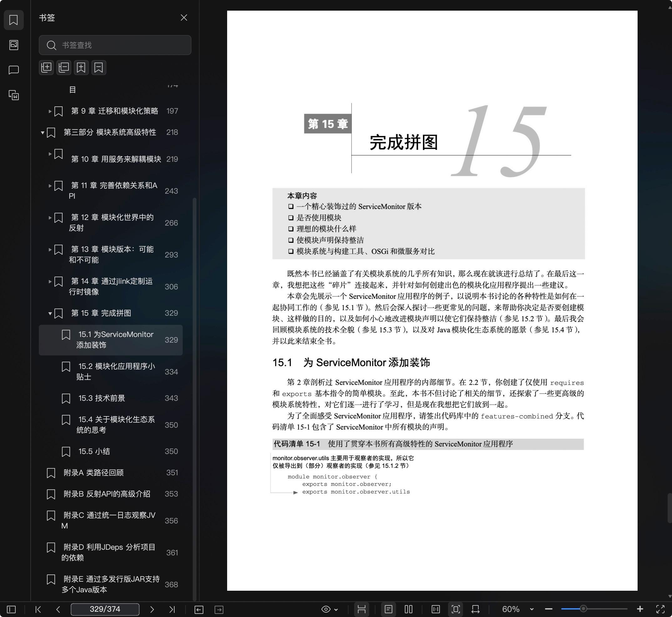Jump to 15.3 技术前景
This screenshot has height=617, width=672.
tap(101, 398)
